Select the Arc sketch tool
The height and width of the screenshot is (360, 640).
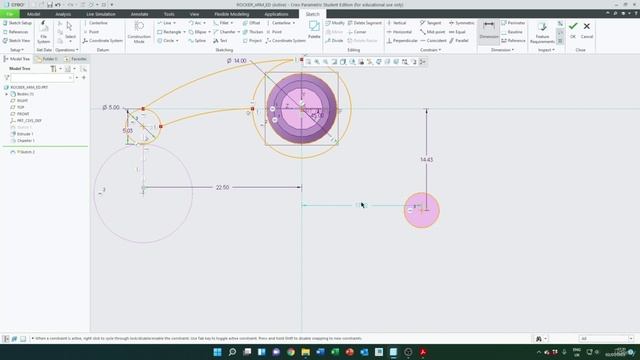196,23
